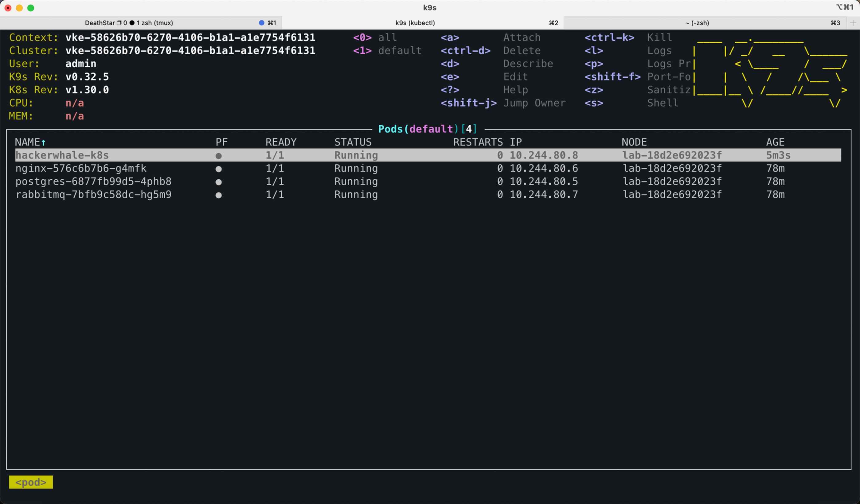Click the <0> all namespace shortcut
This screenshot has height=504, width=860.
pos(375,37)
